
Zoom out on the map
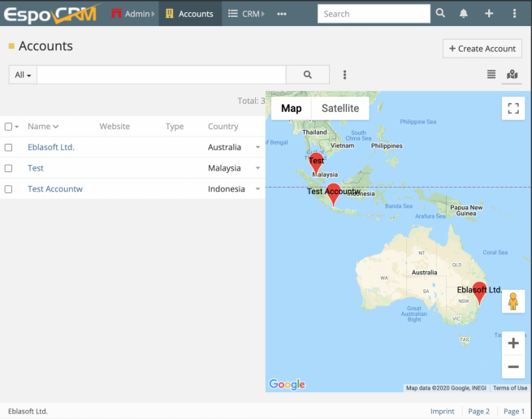513,367
